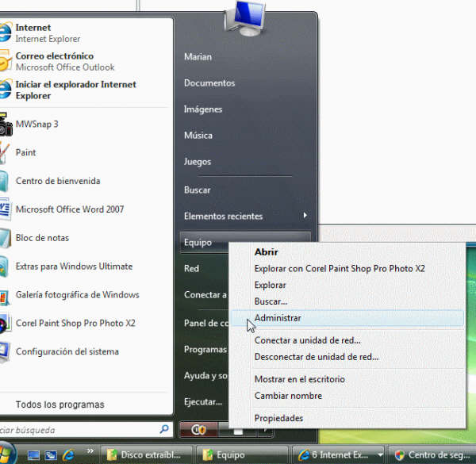Click the icon beside Iniciar el explorador Internet Explorer

pos(6,89)
